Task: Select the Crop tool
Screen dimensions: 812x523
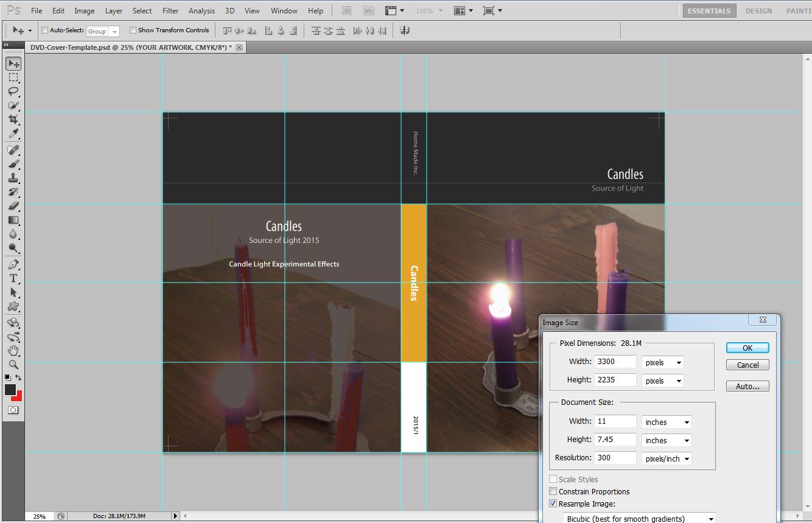Action: coord(13,119)
